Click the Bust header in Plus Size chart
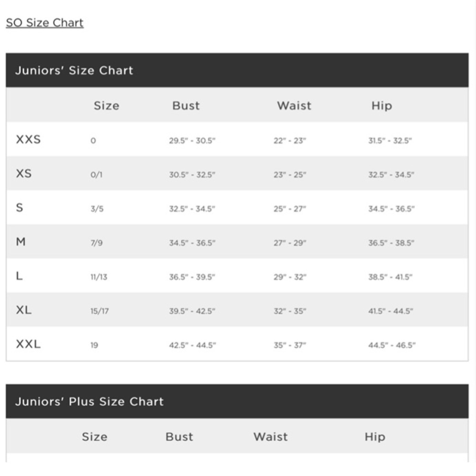The width and height of the screenshot is (476, 476). pos(179,437)
